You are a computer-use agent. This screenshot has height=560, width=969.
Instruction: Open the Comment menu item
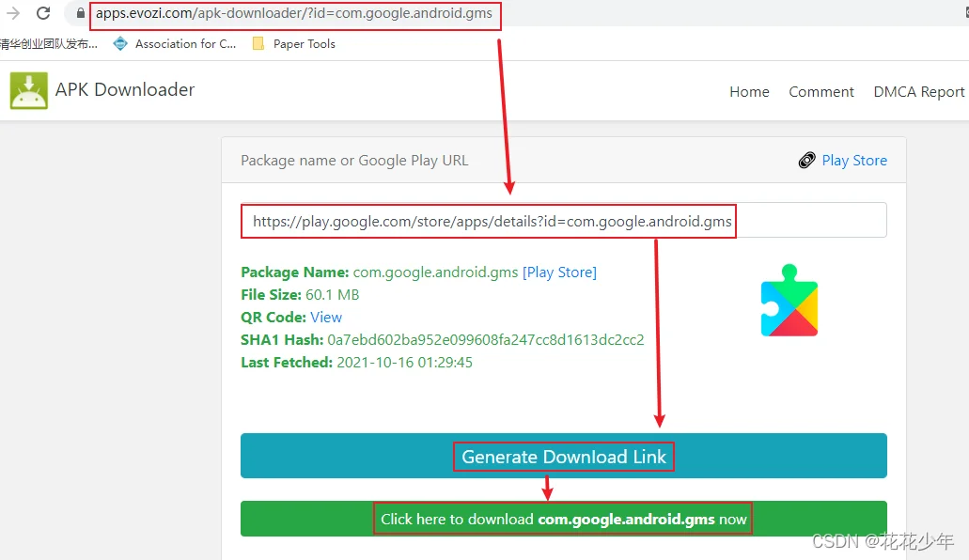(x=821, y=92)
